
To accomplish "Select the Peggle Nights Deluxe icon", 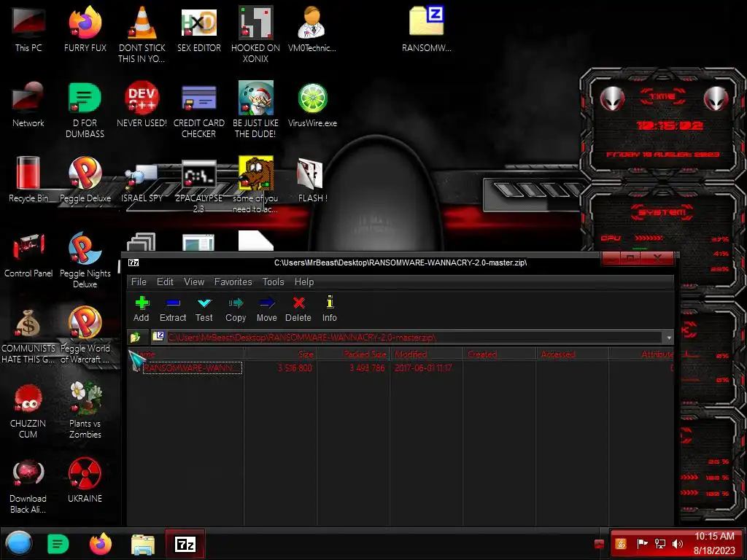I will tap(85, 260).
